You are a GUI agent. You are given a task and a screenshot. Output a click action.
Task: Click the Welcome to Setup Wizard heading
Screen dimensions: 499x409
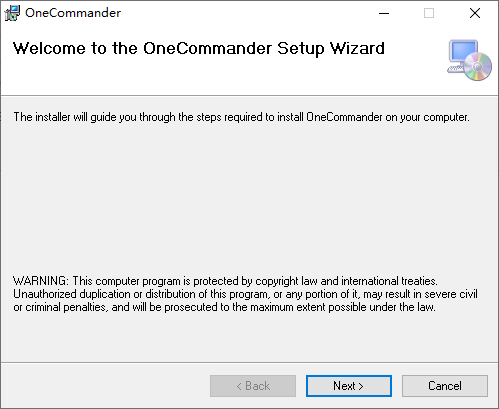[199, 49]
